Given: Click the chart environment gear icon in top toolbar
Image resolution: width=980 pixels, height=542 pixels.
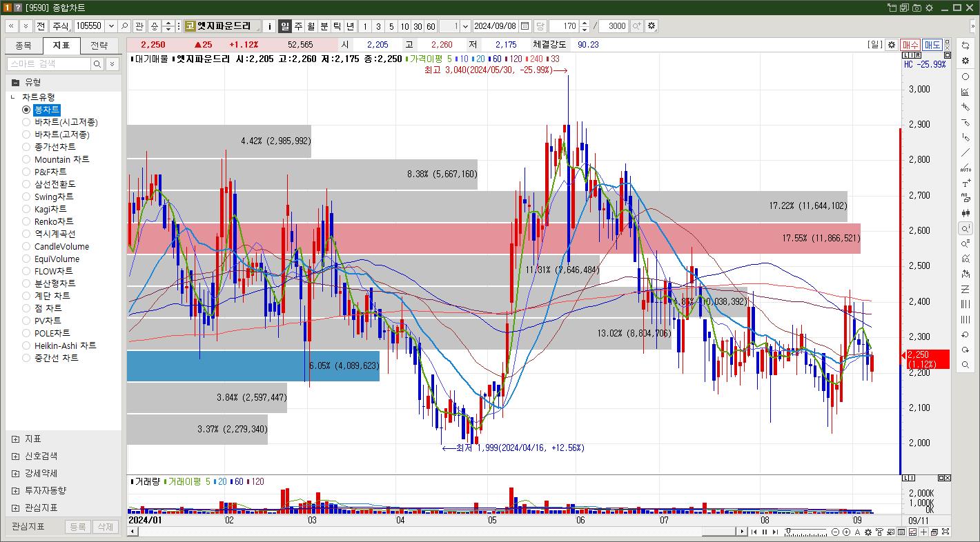Looking at the screenshot, I should pyautogui.click(x=652, y=26).
